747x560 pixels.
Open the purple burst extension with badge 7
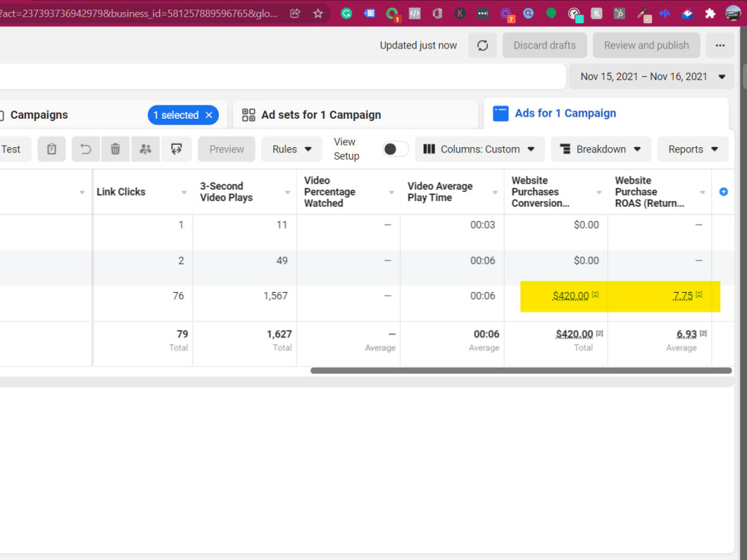click(x=506, y=14)
